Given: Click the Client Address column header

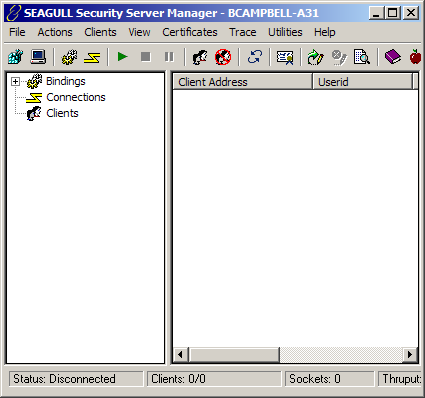Looking at the screenshot, I should pos(243,82).
